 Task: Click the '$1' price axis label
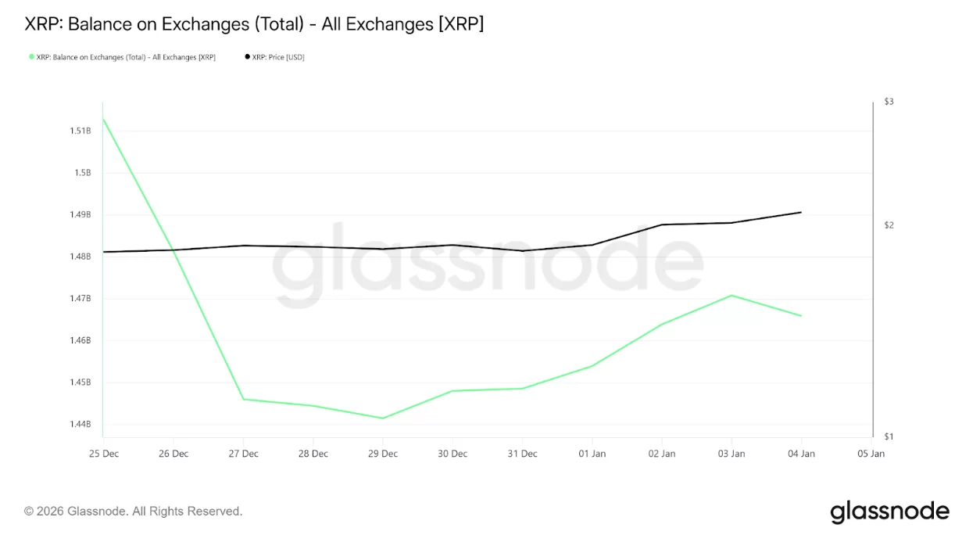889,436
